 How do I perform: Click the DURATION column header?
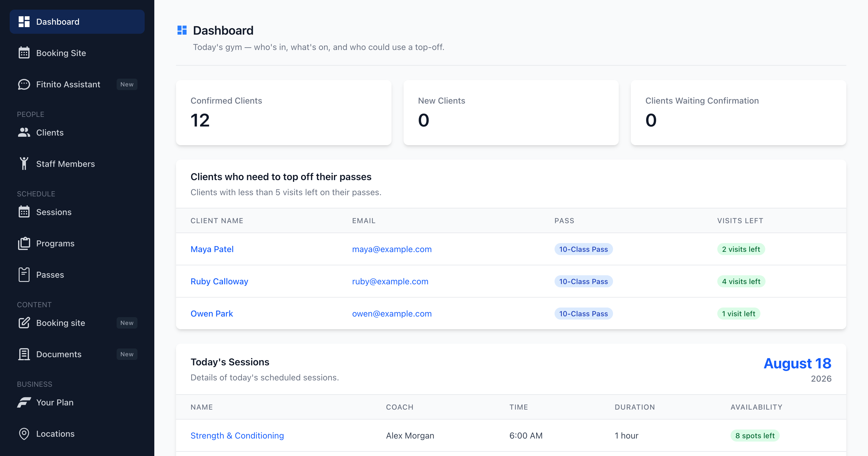tap(635, 407)
